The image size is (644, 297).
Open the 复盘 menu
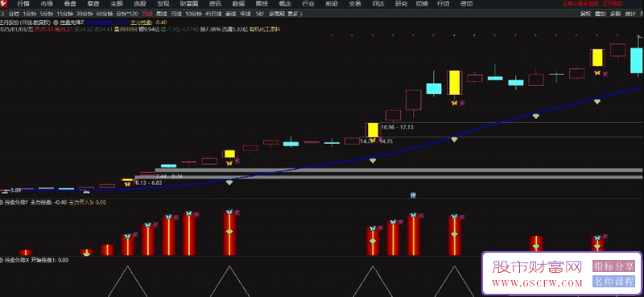tap(93, 4)
